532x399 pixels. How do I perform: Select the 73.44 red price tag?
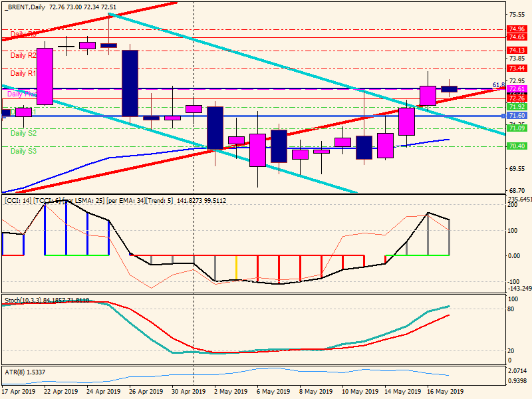click(x=517, y=68)
